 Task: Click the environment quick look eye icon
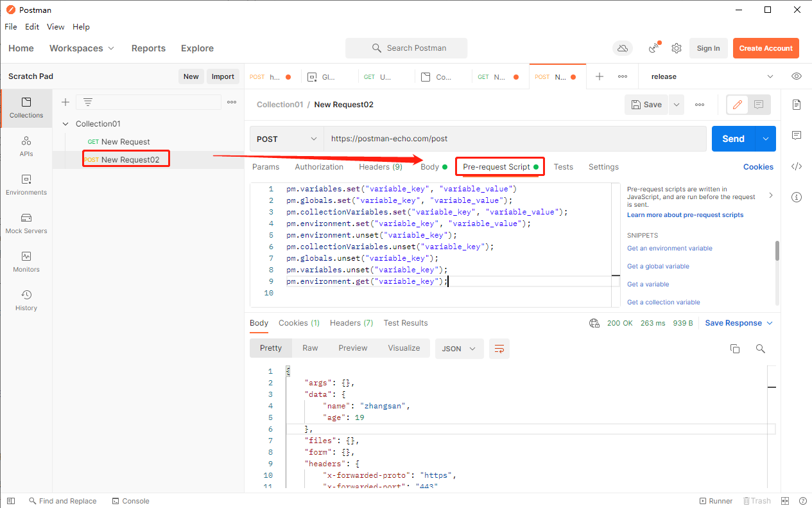(796, 76)
